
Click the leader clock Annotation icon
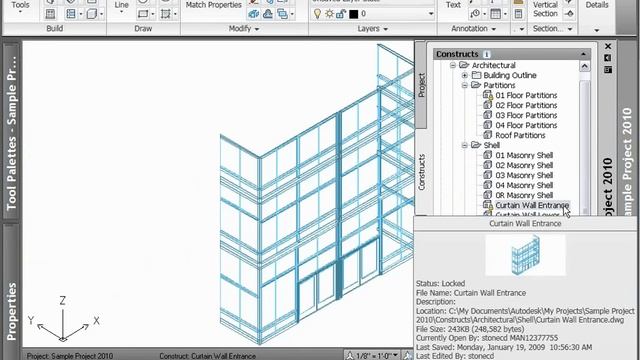(475, 14)
